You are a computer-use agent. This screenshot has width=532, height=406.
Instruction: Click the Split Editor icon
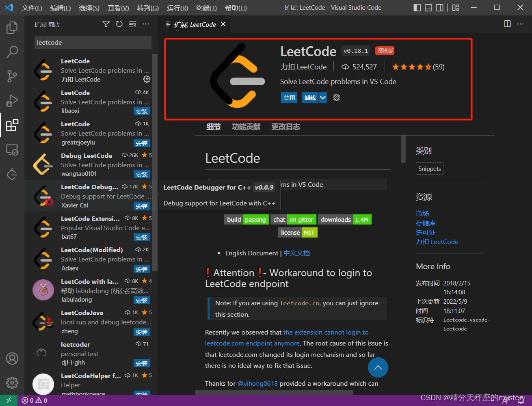pyautogui.click(x=507, y=24)
